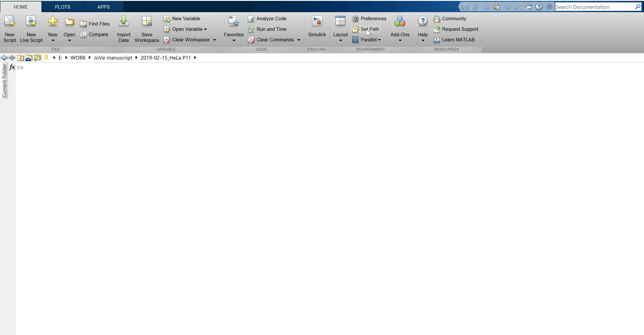The image size is (644, 335).
Task: Expand the Open Variable dropdown
Action: (206, 29)
